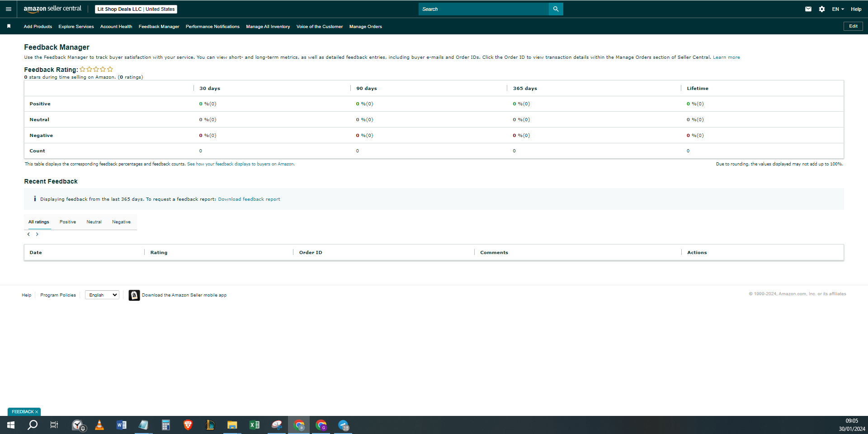Viewport: 868px width, 434px height.
Task: Open the Calculator from taskbar
Action: [166, 425]
